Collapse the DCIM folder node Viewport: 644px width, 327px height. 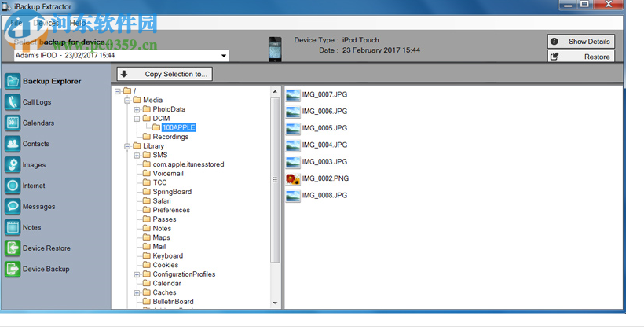(x=137, y=119)
